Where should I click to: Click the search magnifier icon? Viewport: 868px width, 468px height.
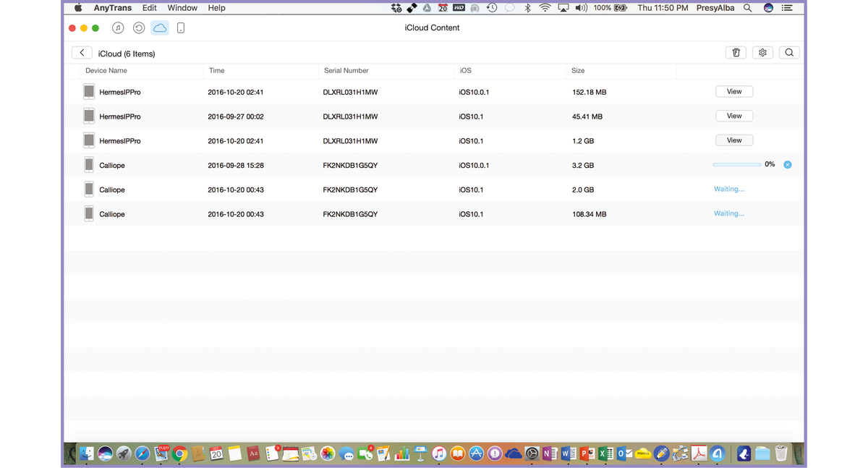tap(789, 53)
